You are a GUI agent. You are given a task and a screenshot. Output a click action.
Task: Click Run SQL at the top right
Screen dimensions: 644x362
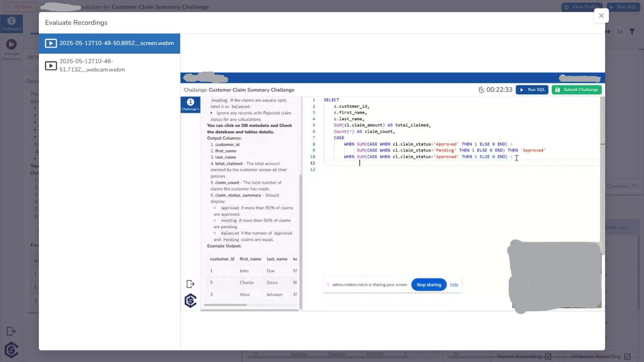pyautogui.click(x=623, y=7)
